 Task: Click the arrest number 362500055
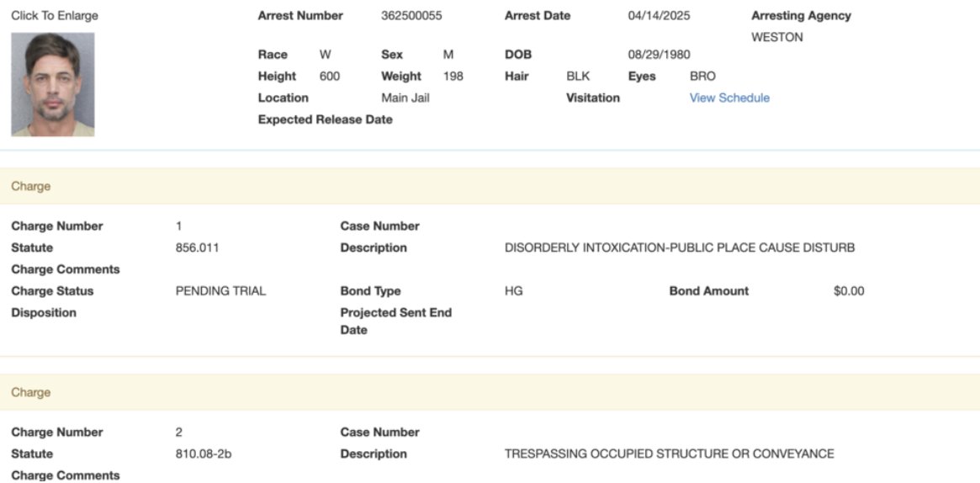pos(411,16)
